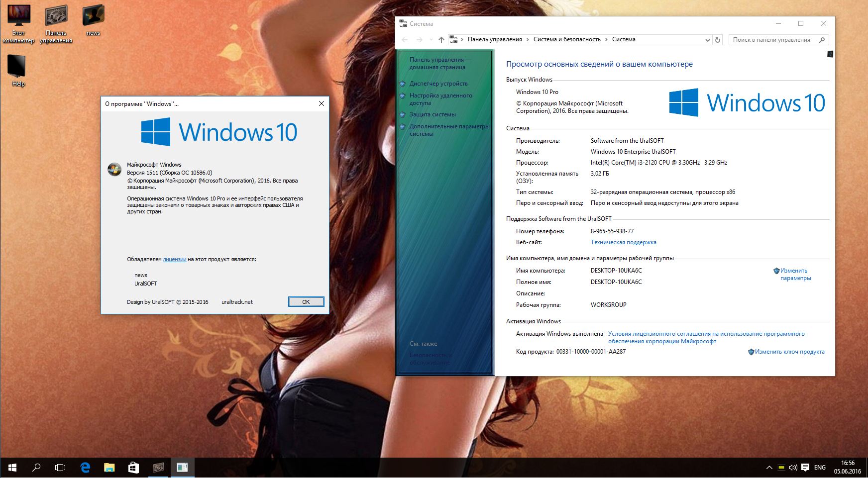Go back in the Система window
Image resolution: width=868 pixels, height=478 pixels.
tap(405, 40)
